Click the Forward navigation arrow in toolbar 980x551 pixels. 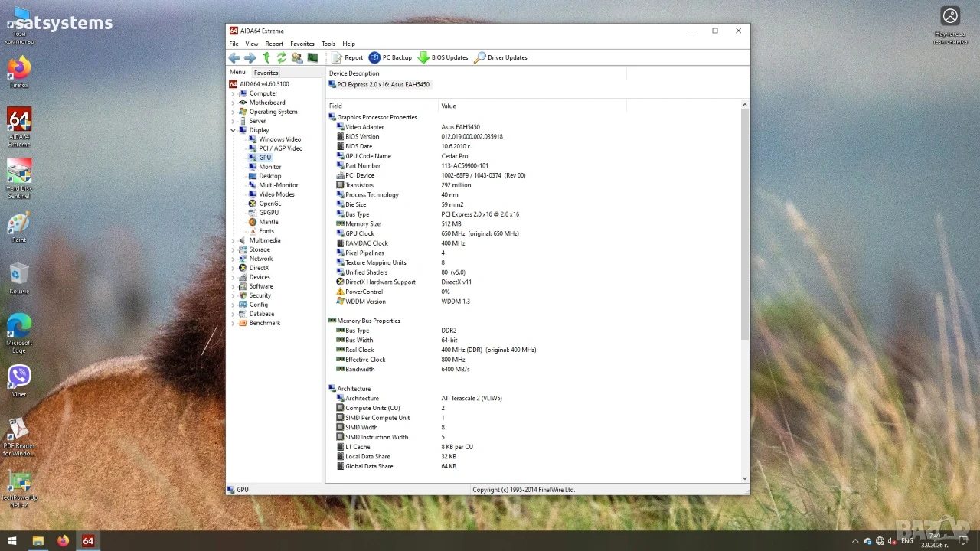click(x=250, y=57)
